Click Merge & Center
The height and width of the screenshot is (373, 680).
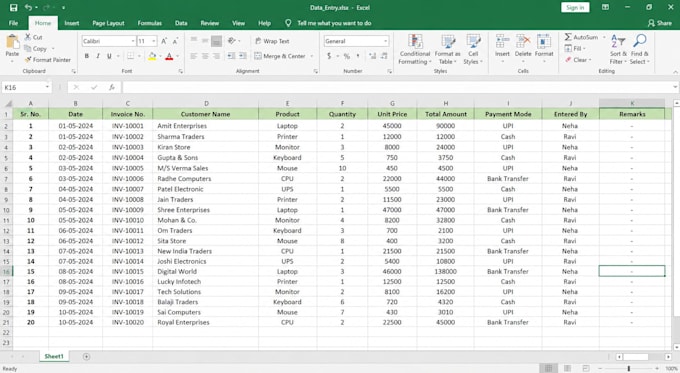pyautogui.click(x=280, y=56)
